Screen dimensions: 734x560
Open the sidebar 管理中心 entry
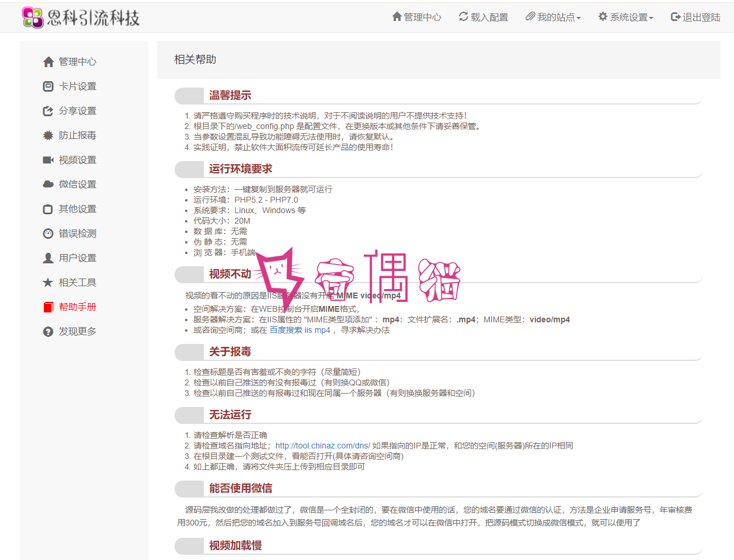click(x=78, y=62)
